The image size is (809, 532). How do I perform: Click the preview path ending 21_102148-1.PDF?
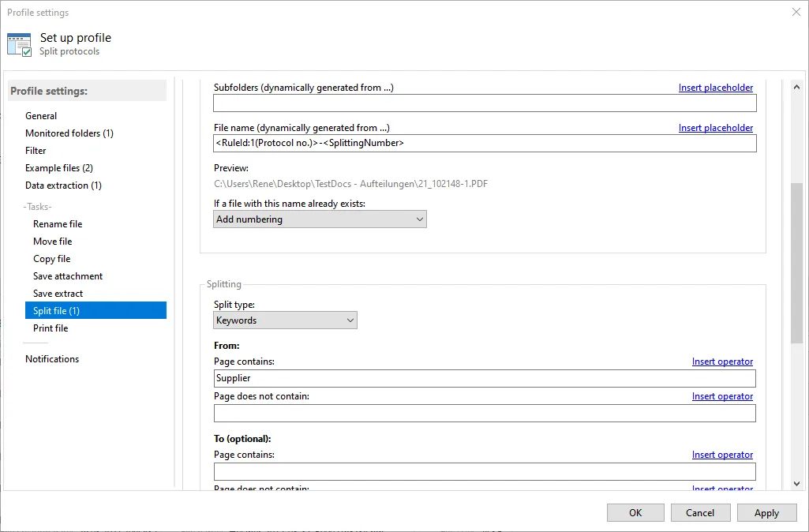tap(351, 184)
